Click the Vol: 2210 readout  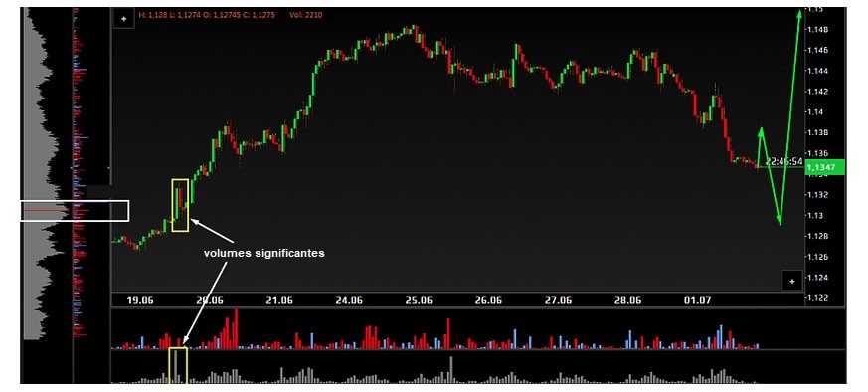305,16
